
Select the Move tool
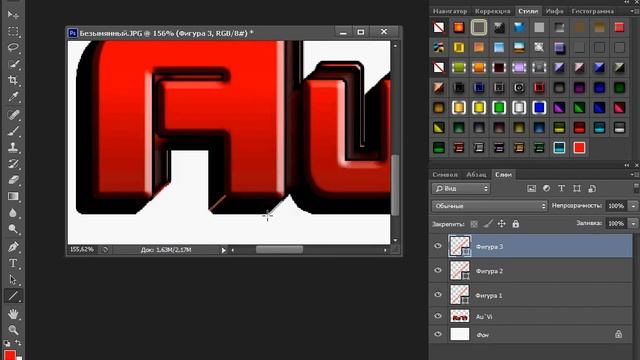[x=13, y=15]
